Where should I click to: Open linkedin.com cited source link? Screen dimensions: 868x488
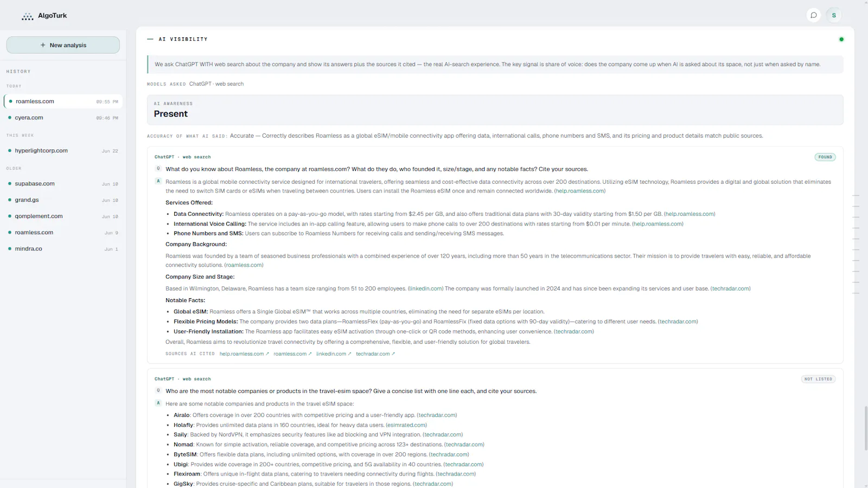334,354
